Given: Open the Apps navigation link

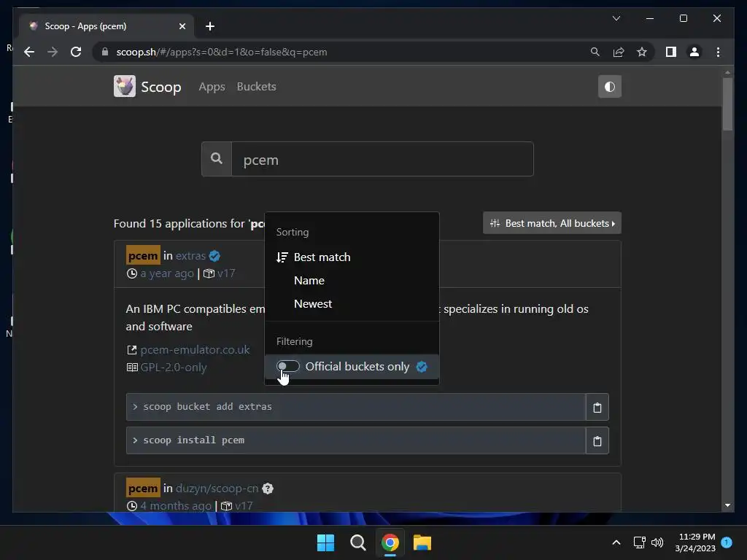Looking at the screenshot, I should point(212,87).
